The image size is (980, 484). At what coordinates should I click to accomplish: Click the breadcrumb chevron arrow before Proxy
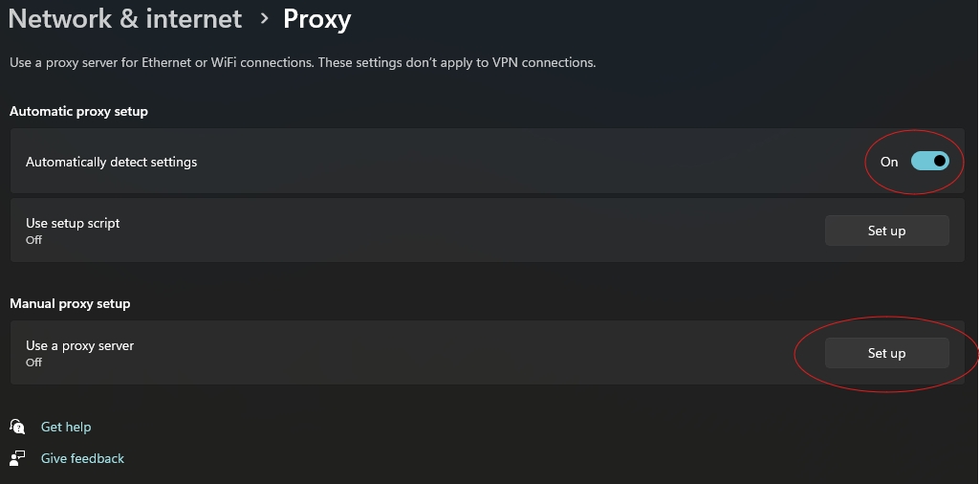pyautogui.click(x=264, y=18)
